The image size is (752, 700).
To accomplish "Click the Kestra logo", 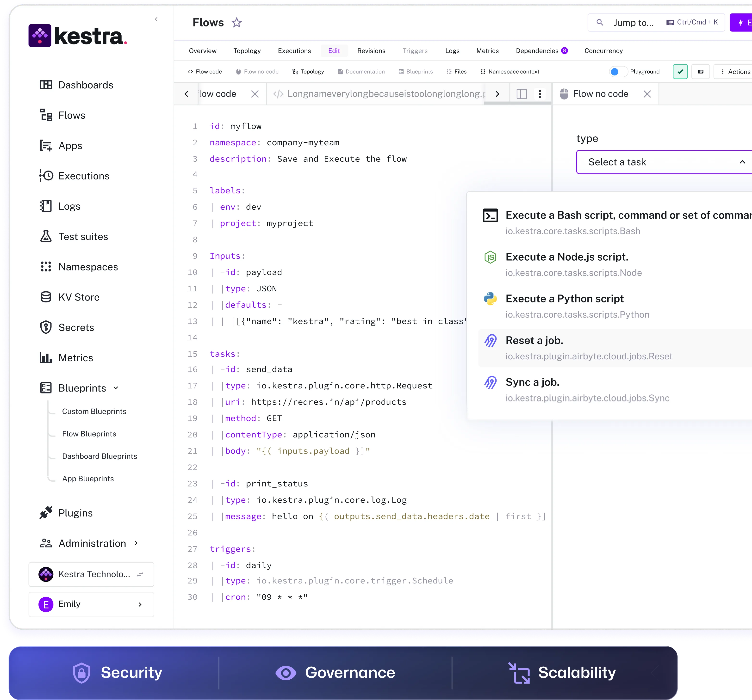I will (x=78, y=36).
